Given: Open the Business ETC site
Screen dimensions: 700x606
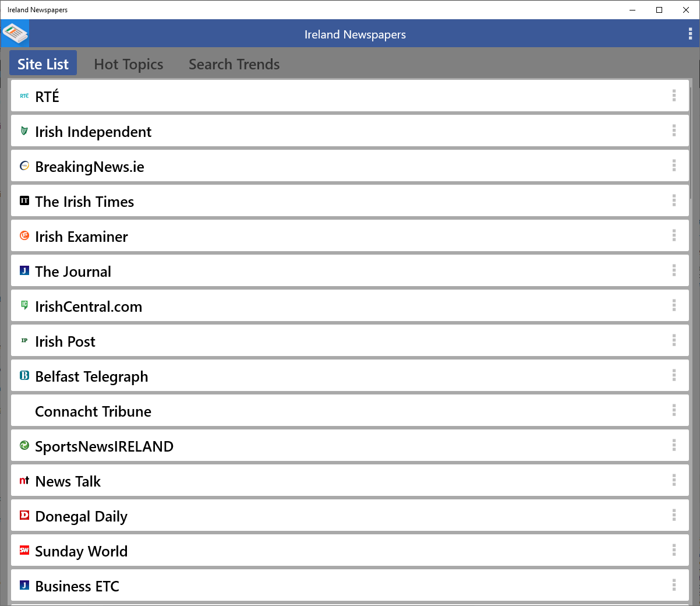Looking at the screenshot, I should tap(349, 585).
